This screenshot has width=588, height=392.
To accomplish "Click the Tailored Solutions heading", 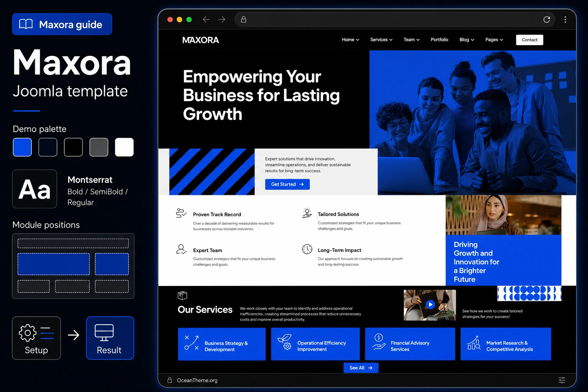I will (x=338, y=214).
